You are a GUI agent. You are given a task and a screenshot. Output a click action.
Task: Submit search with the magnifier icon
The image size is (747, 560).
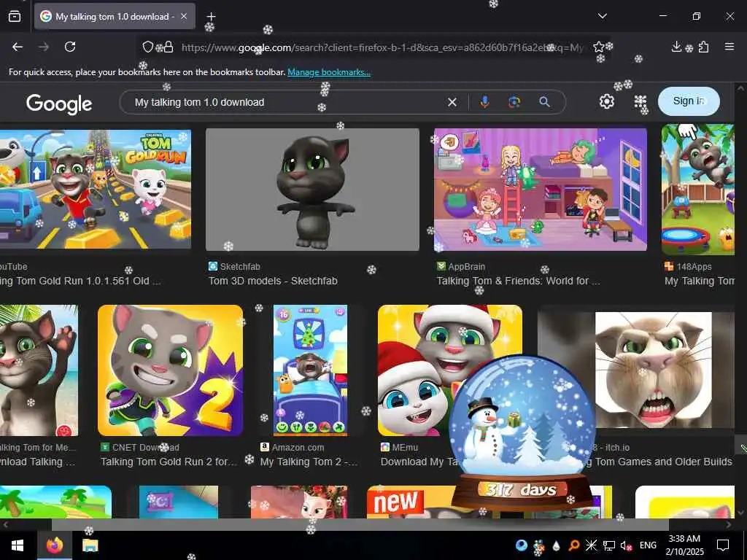(x=544, y=102)
